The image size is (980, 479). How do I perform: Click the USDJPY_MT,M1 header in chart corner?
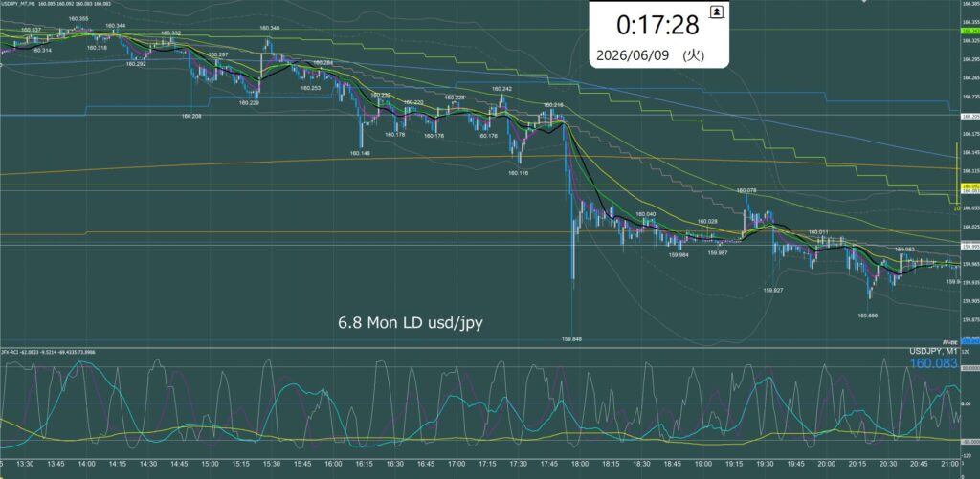pyautogui.click(x=19, y=4)
